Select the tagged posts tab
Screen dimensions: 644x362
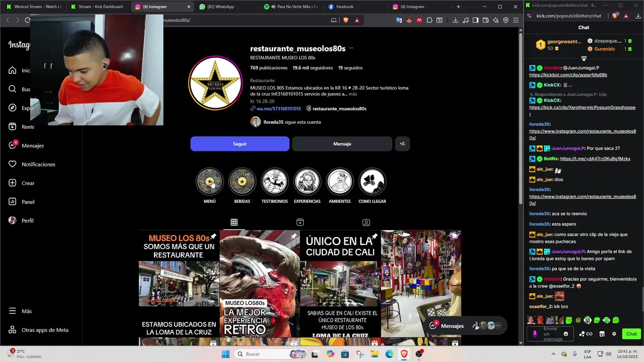pos(366,222)
